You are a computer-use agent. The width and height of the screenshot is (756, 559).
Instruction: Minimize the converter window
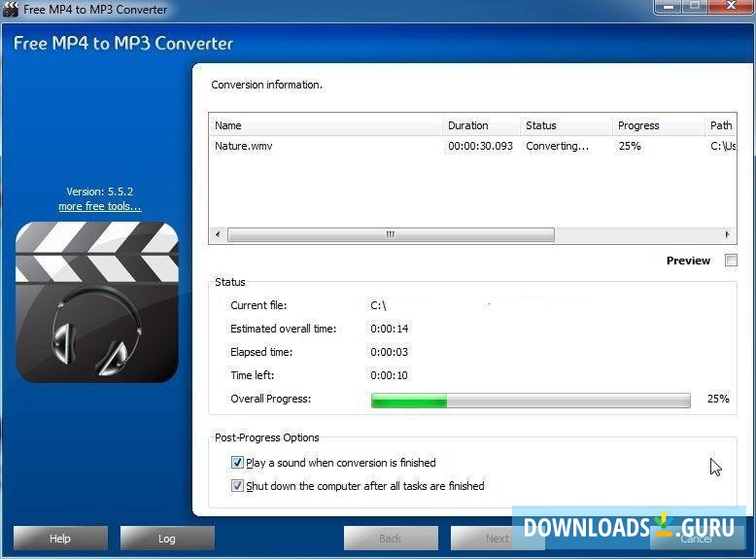(x=670, y=7)
